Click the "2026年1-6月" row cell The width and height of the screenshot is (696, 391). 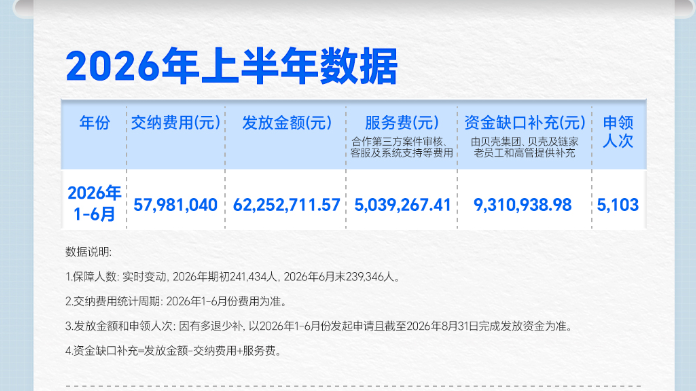[x=94, y=204]
